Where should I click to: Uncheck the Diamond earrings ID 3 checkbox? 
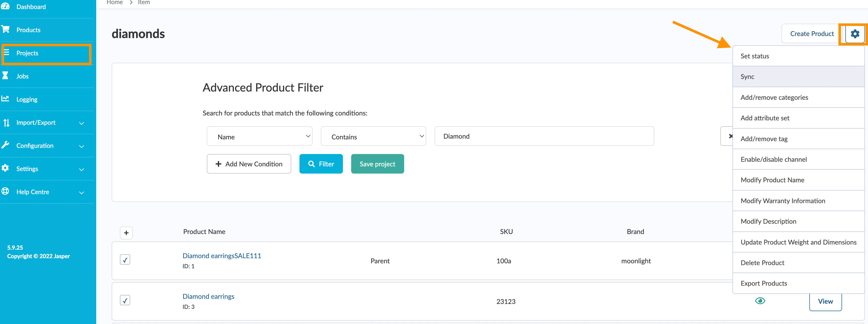[125, 300]
